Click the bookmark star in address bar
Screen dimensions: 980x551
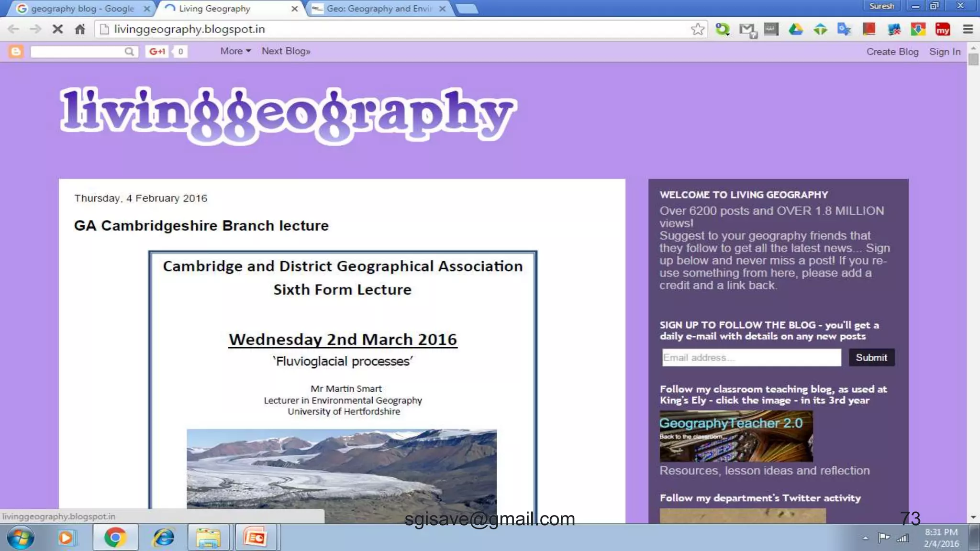click(698, 29)
